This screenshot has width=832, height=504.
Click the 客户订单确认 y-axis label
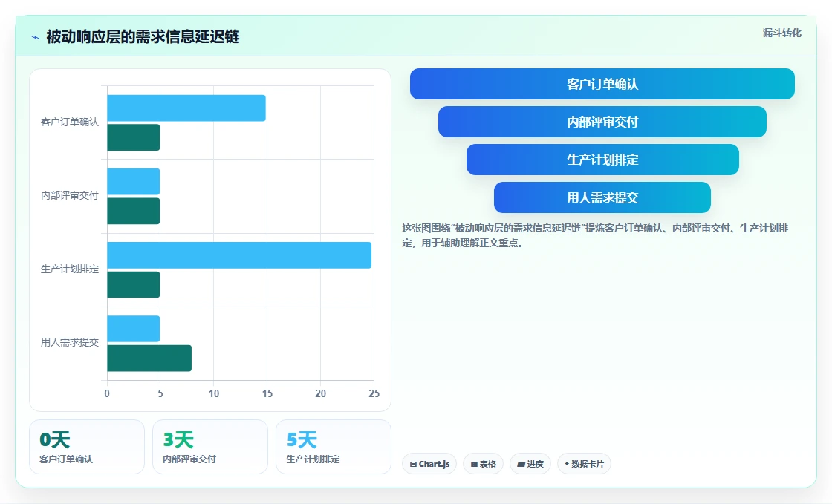[70, 122]
